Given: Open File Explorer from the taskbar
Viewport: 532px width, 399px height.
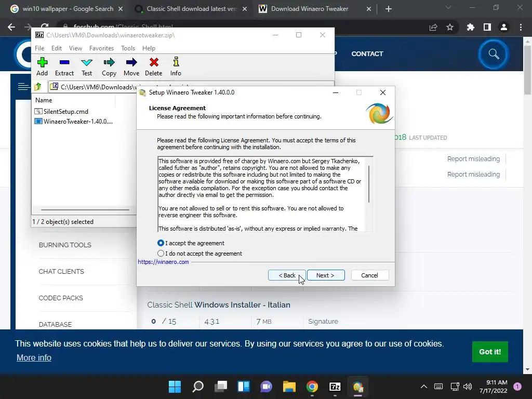Looking at the screenshot, I should [289, 387].
